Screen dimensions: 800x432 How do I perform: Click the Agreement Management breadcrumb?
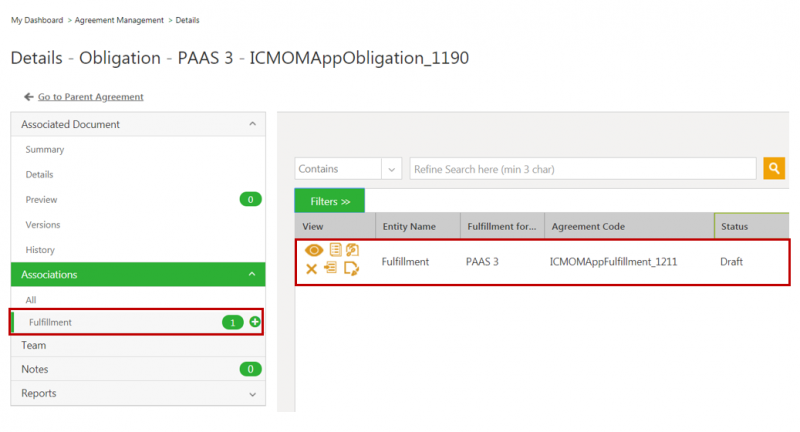point(125,20)
